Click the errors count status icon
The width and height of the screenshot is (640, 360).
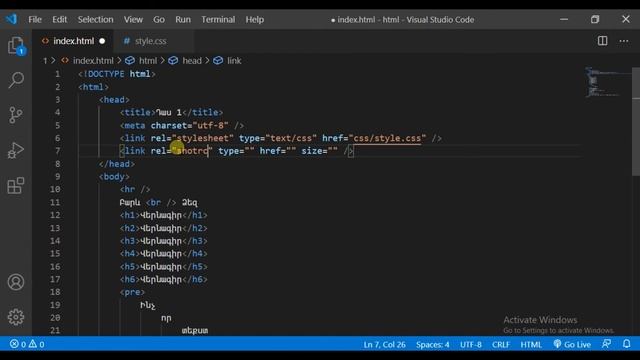coord(14,344)
